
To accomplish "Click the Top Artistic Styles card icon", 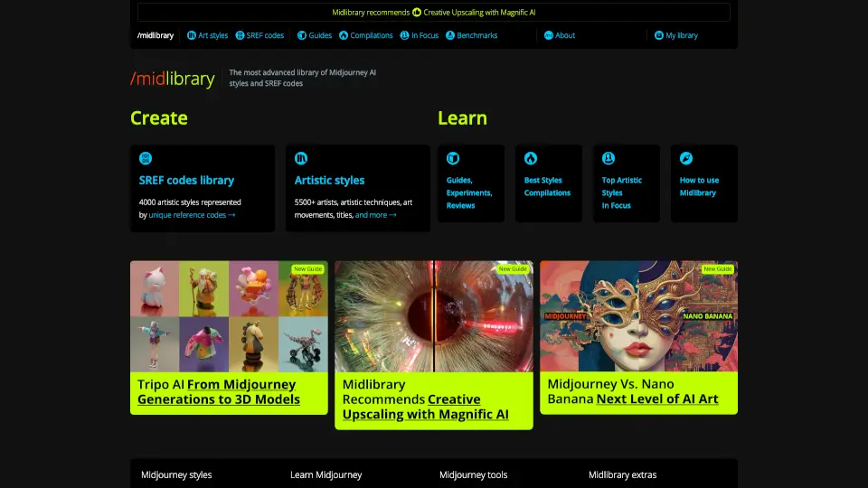I will pyautogui.click(x=609, y=158).
